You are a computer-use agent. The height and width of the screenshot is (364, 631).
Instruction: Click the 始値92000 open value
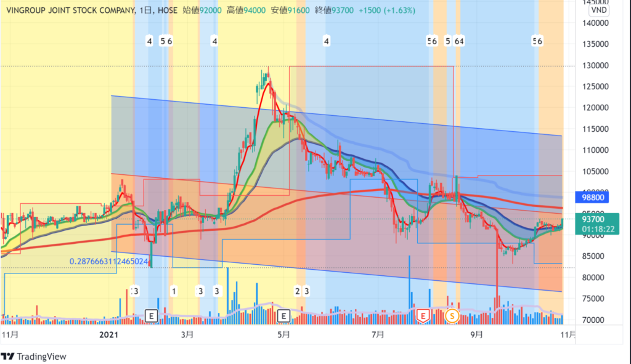pyautogui.click(x=202, y=10)
